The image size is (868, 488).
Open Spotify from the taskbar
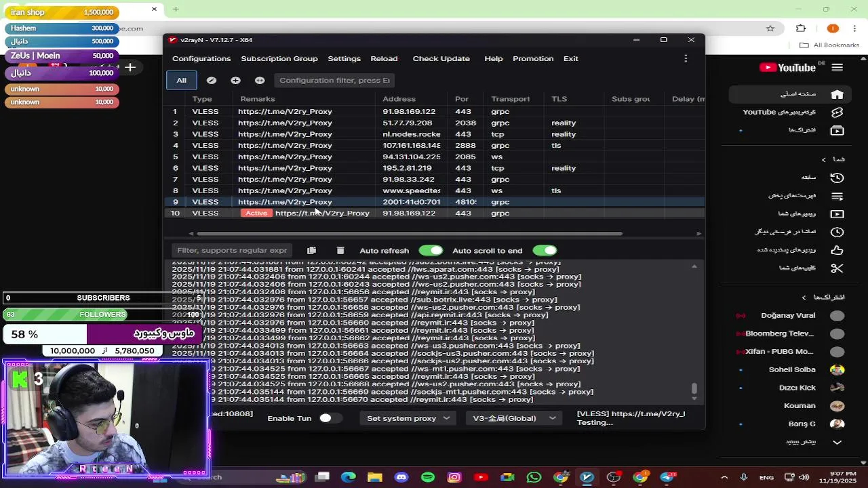pos(427,477)
